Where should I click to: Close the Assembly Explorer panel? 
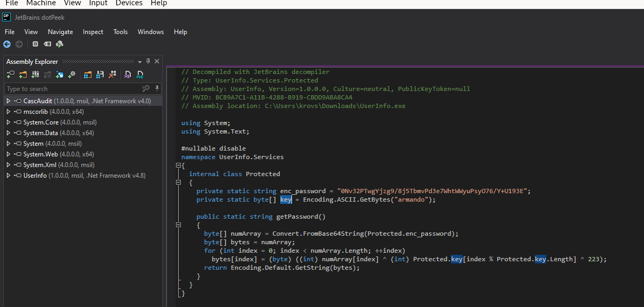point(157,62)
